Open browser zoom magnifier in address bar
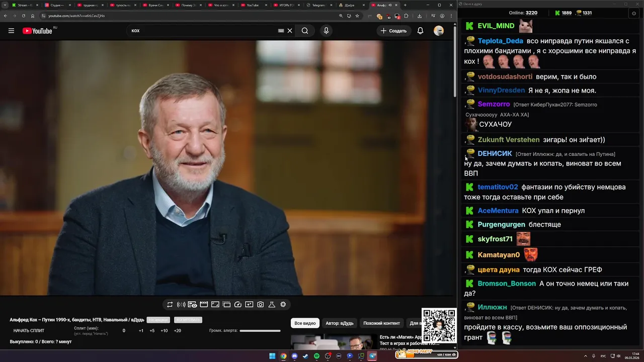This screenshot has height=362, width=644. (x=341, y=16)
